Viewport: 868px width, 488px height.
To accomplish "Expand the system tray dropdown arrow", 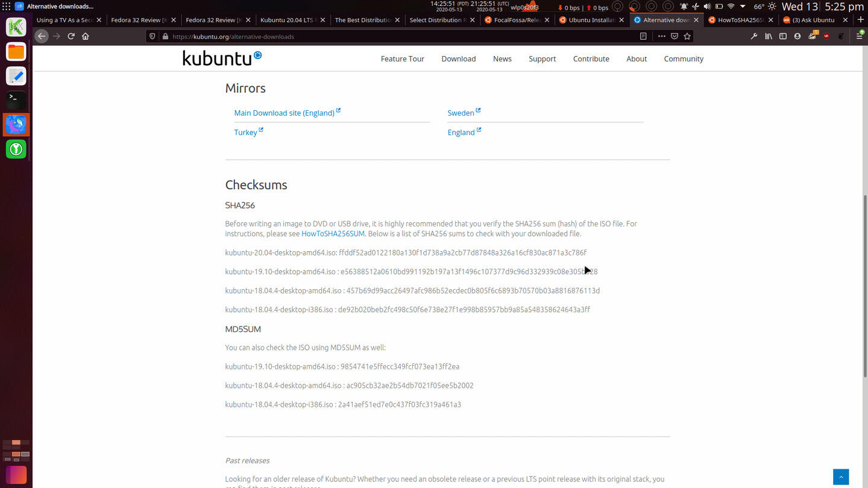I will tap(743, 7).
